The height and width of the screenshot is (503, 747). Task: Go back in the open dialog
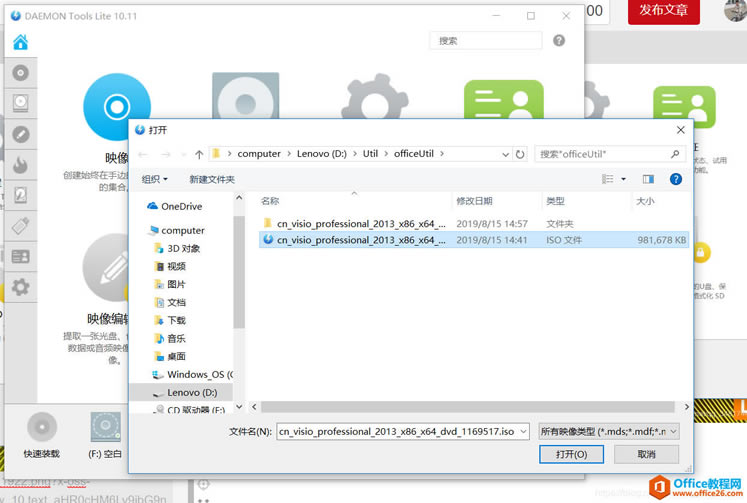click(142, 154)
